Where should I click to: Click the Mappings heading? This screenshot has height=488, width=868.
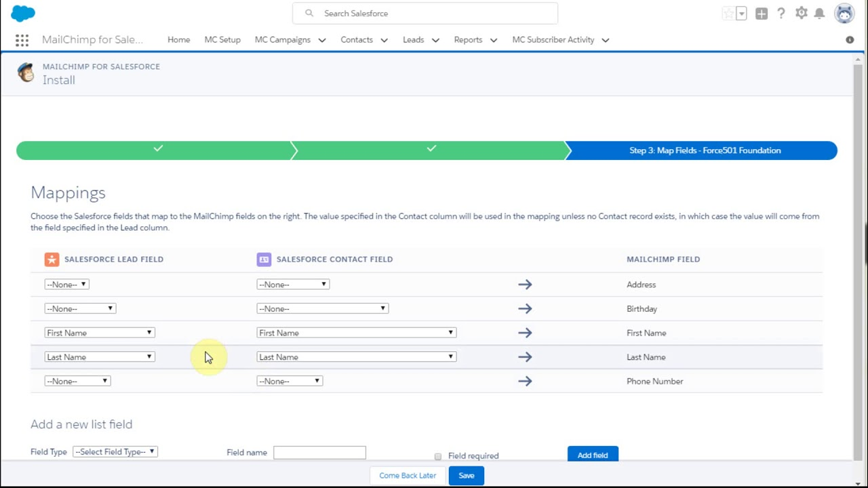coord(68,193)
